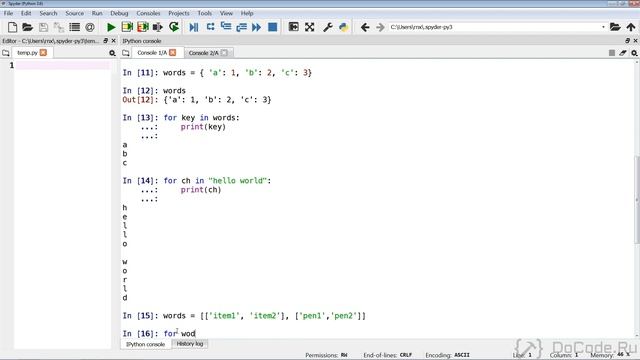Open the Run menu
The width and height of the screenshot is (640, 360).
(x=97, y=13)
